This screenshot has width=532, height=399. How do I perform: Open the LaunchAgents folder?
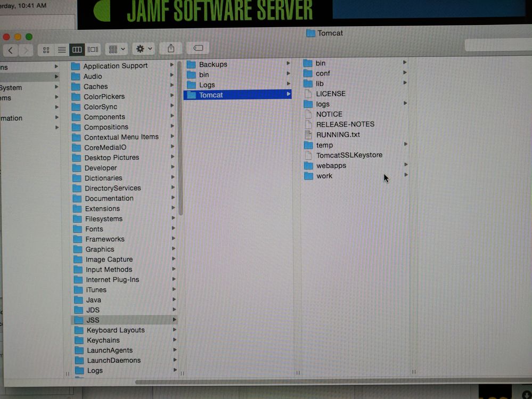click(x=110, y=351)
